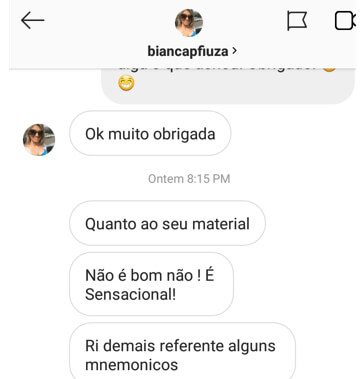Tap sender avatar beside Ok muito obrigada
The width and height of the screenshot is (360, 379).
tap(39, 140)
